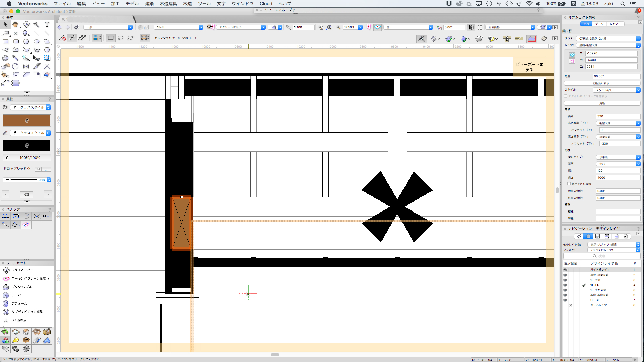Check 継手長さを表示 checkbox
The height and width of the screenshot is (362, 644).
569,184
